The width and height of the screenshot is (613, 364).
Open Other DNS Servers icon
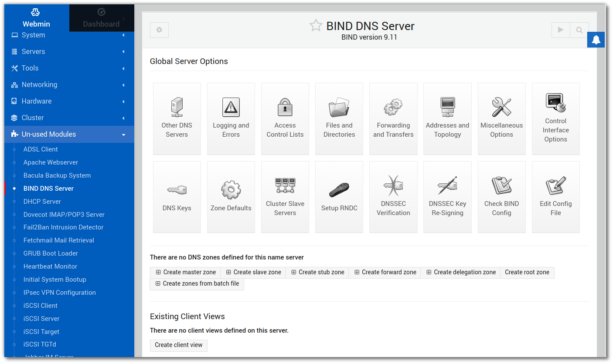tap(177, 118)
